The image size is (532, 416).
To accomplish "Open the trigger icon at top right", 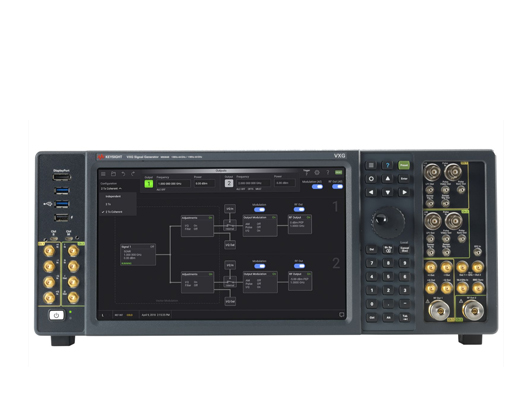I will [x=306, y=172].
